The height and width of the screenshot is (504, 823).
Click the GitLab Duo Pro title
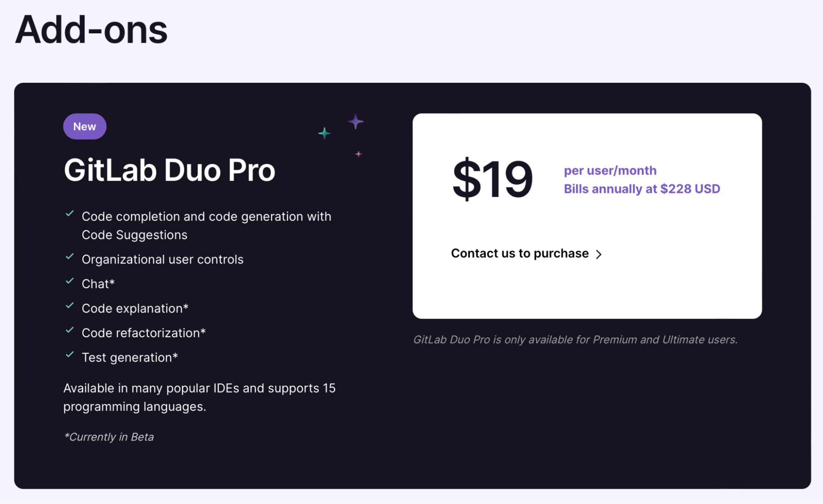(170, 170)
